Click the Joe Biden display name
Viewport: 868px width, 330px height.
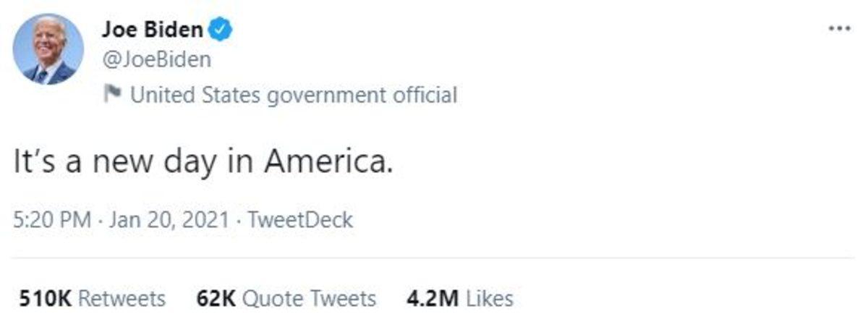153,30
